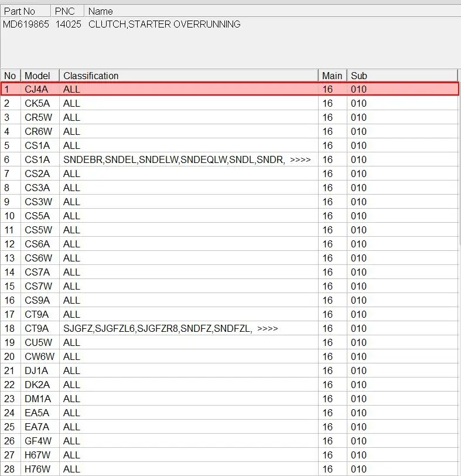Sort by the No column header
Image resolution: width=461 pixels, height=476 pixels.
coord(11,76)
